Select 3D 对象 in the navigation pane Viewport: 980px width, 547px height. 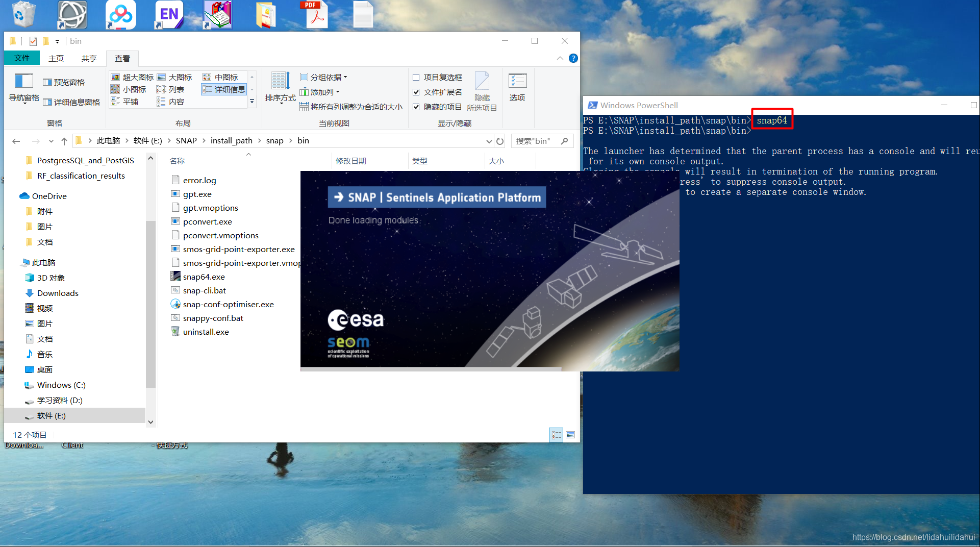51,278
